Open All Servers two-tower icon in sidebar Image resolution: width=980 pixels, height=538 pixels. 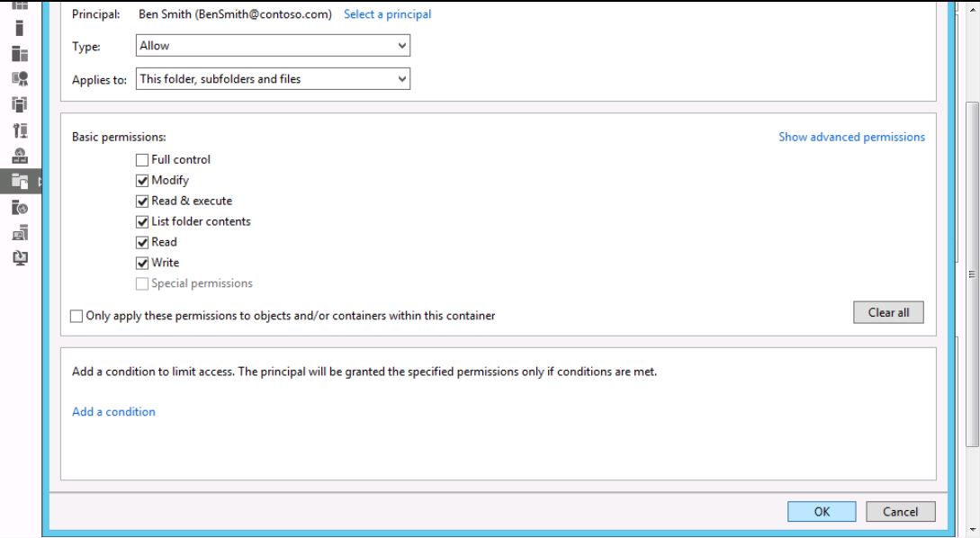click(20, 54)
